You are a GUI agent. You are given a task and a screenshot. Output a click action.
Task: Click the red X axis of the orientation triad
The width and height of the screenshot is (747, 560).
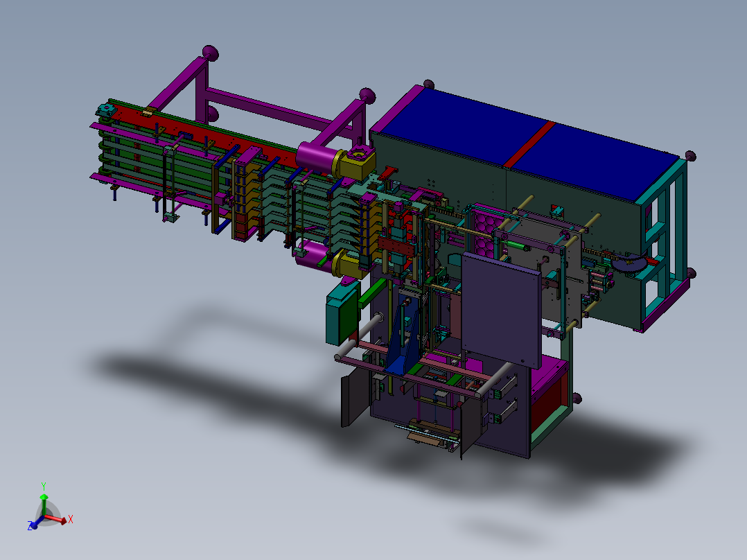coord(57,520)
